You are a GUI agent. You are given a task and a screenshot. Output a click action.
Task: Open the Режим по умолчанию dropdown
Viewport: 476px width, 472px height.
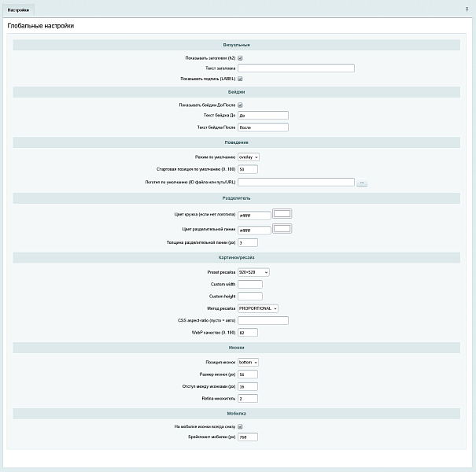tap(249, 157)
